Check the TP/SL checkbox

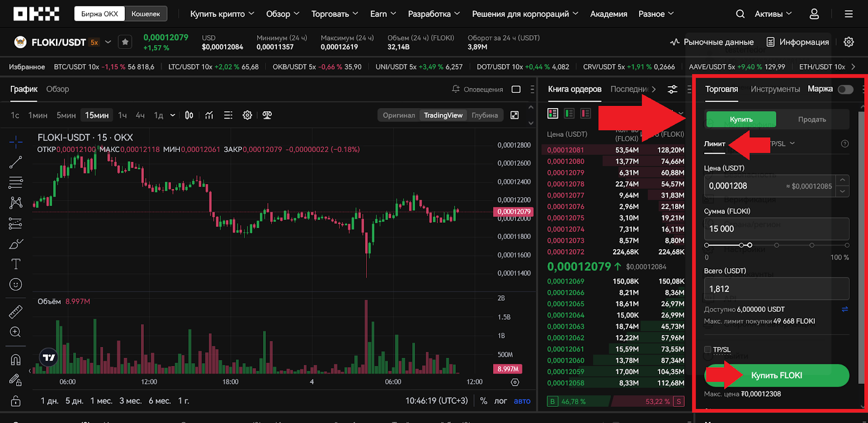(x=707, y=349)
